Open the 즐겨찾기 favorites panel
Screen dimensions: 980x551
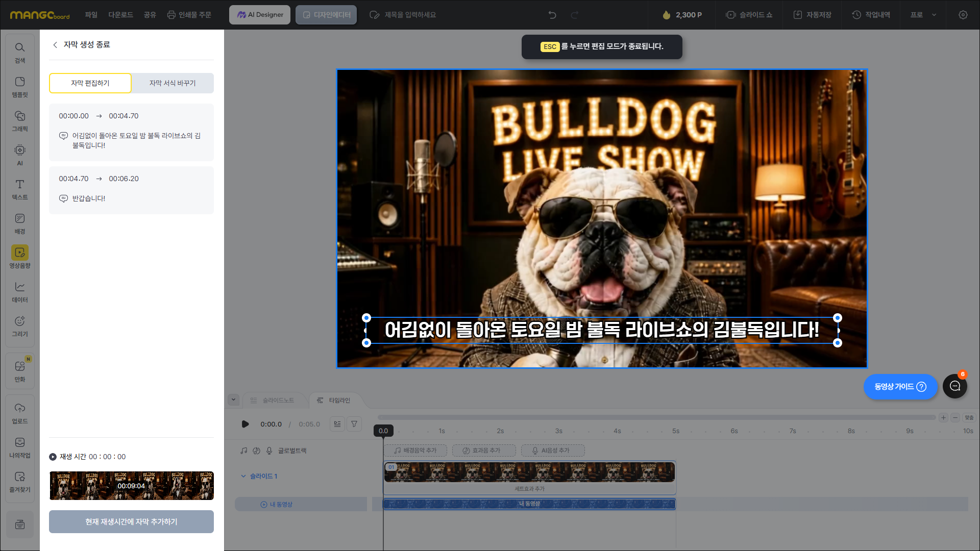(x=20, y=482)
